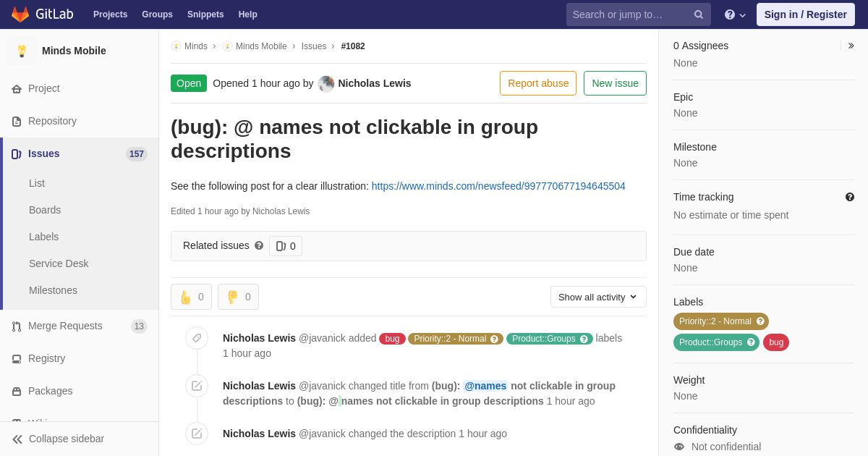The height and width of the screenshot is (456, 868).
Task: Open the minds.com newsfeed link
Action: [498, 186]
